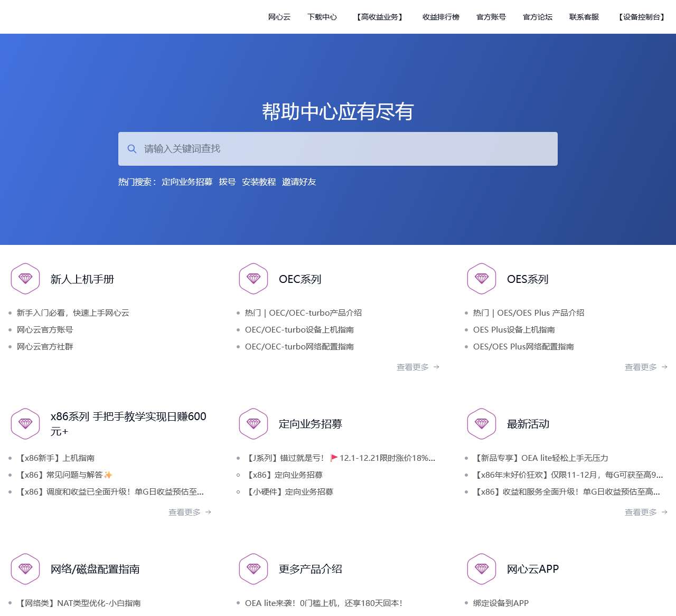Viewport: 676px width, 616px height.
Task: Click 查看更多 under OEC系列
Action: (418, 367)
